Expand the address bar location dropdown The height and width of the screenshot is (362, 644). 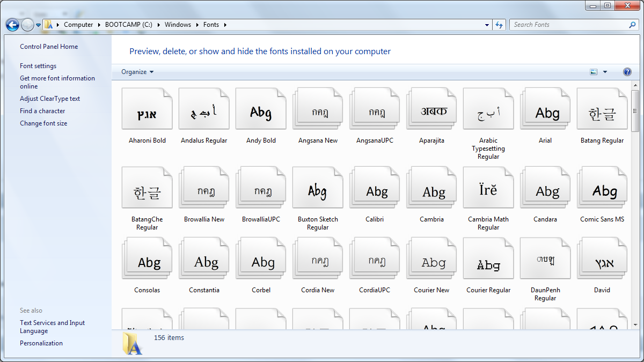(486, 24)
